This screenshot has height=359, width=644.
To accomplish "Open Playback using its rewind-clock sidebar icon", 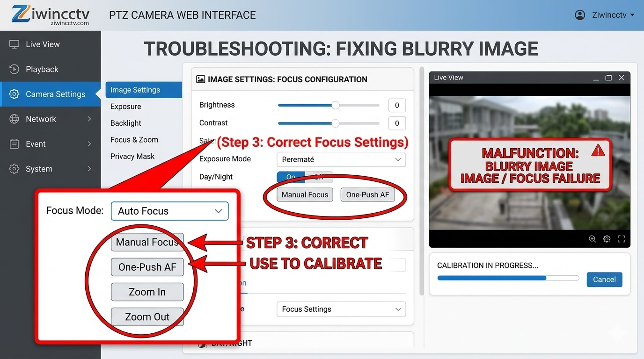I will 15,69.
